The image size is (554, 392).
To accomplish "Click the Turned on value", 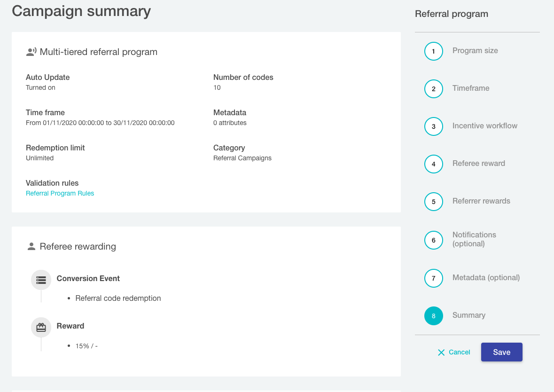I will click(x=40, y=88).
